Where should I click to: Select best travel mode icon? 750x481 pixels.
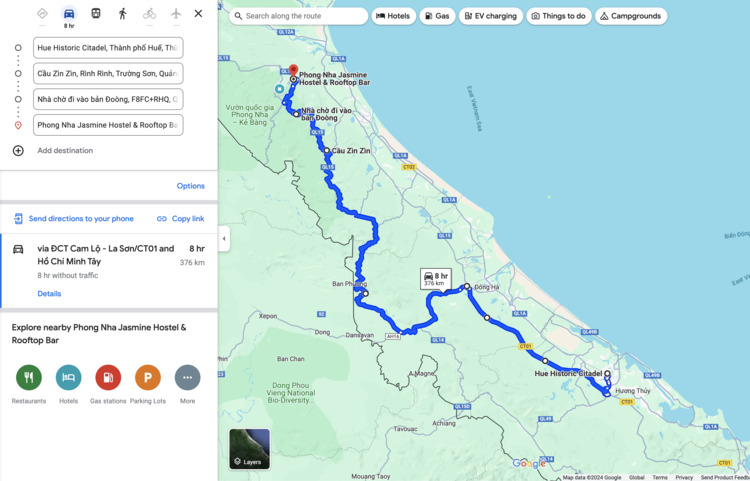tap(42, 13)
